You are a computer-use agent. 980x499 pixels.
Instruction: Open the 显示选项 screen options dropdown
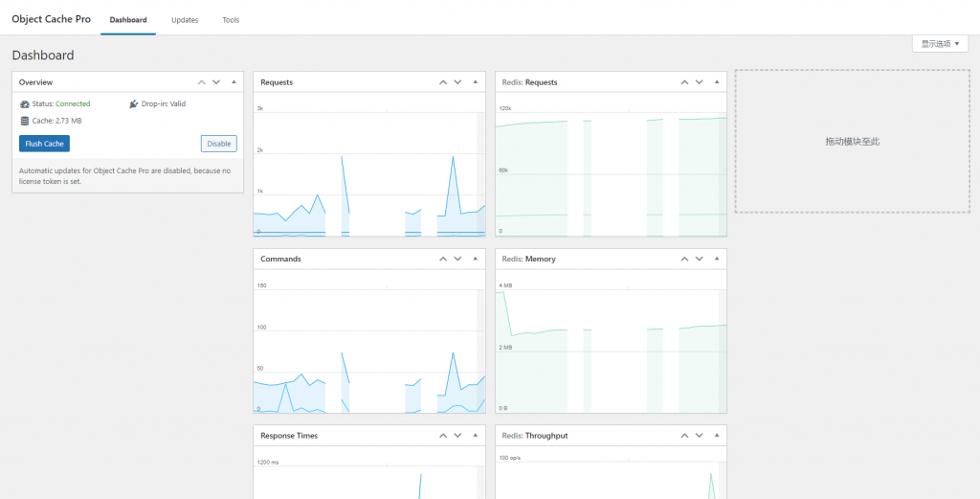(x=940, y=44)
